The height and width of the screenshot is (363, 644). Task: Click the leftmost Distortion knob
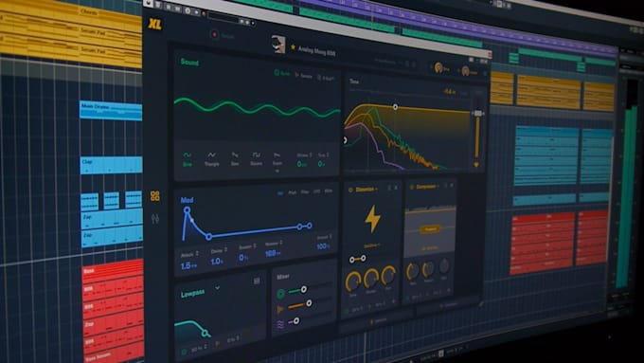(353, 281)
